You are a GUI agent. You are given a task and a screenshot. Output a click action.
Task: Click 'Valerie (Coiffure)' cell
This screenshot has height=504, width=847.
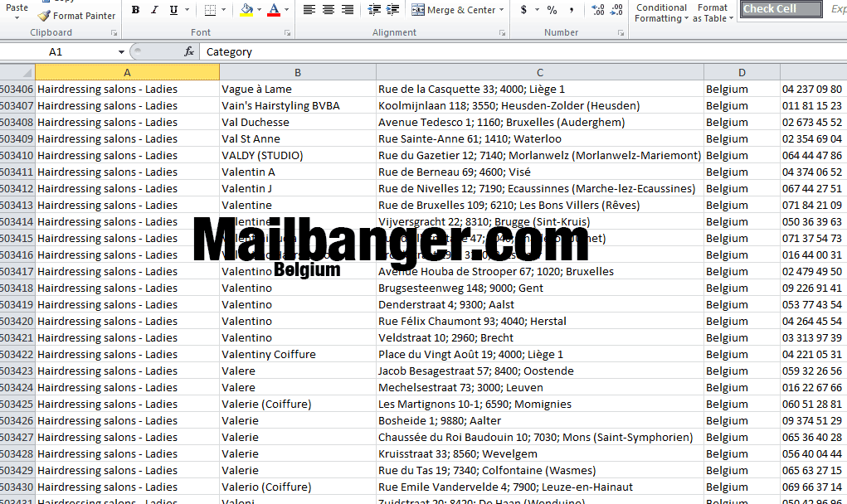pyautogui.click(x=298, y=405)
